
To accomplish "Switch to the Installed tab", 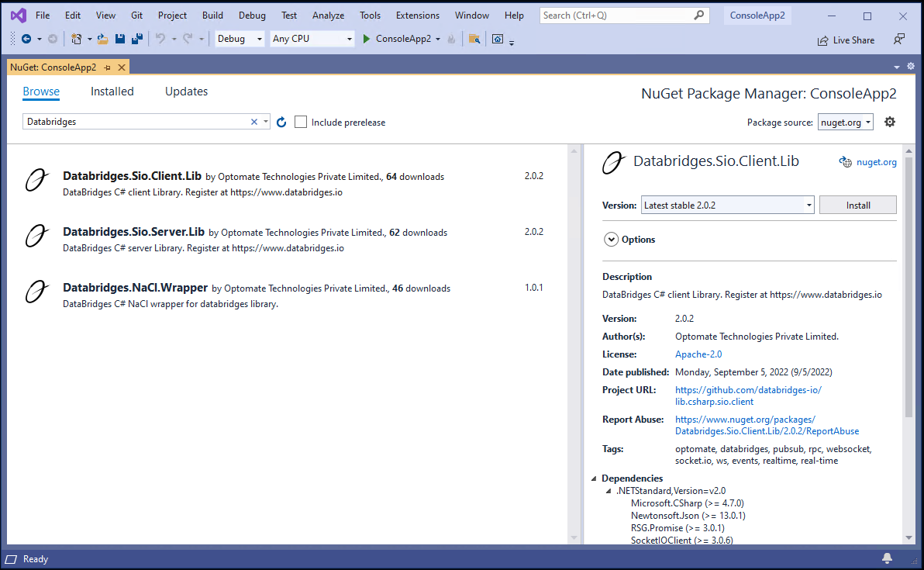I will 112,92.
